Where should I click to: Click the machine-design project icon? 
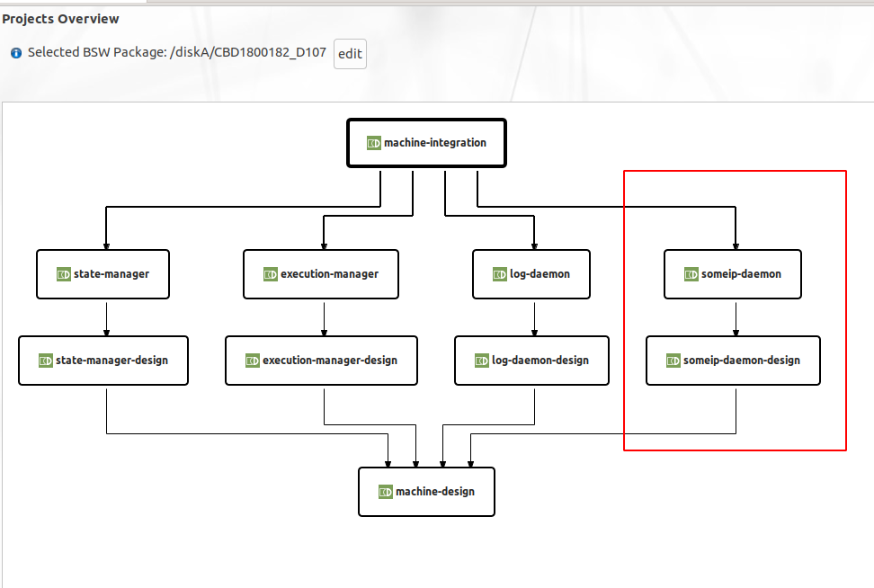point(386,492)
